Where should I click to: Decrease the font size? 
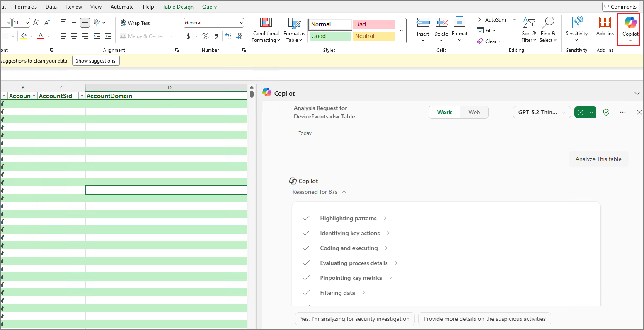47,23
